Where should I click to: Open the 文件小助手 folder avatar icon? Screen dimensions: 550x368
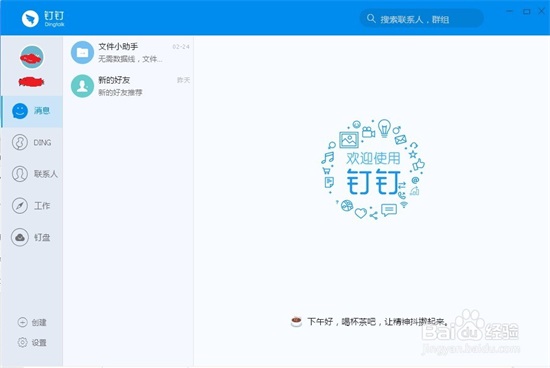[x=82, y=53]
